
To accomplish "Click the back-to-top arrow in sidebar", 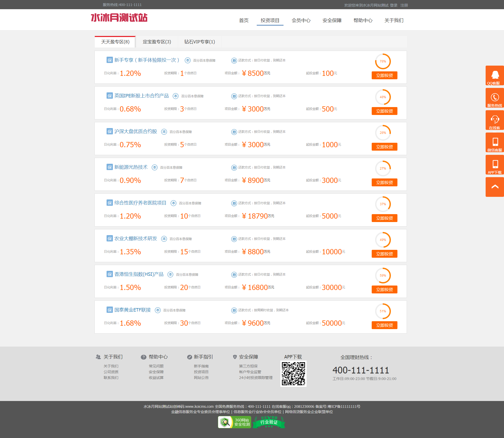I will pyautogui.click(x=495, y=187).
